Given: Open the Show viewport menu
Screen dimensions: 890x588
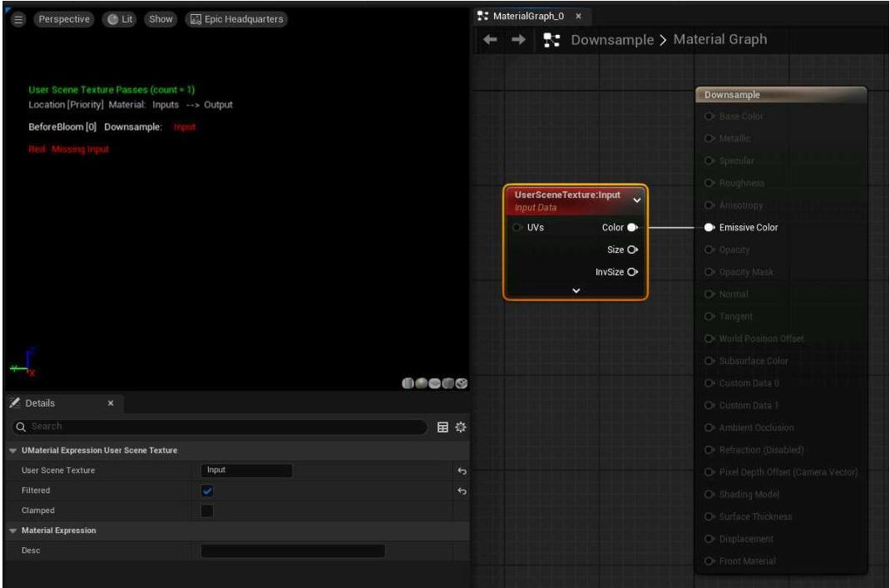Looking at the screenshot, I should coord(161,19).
